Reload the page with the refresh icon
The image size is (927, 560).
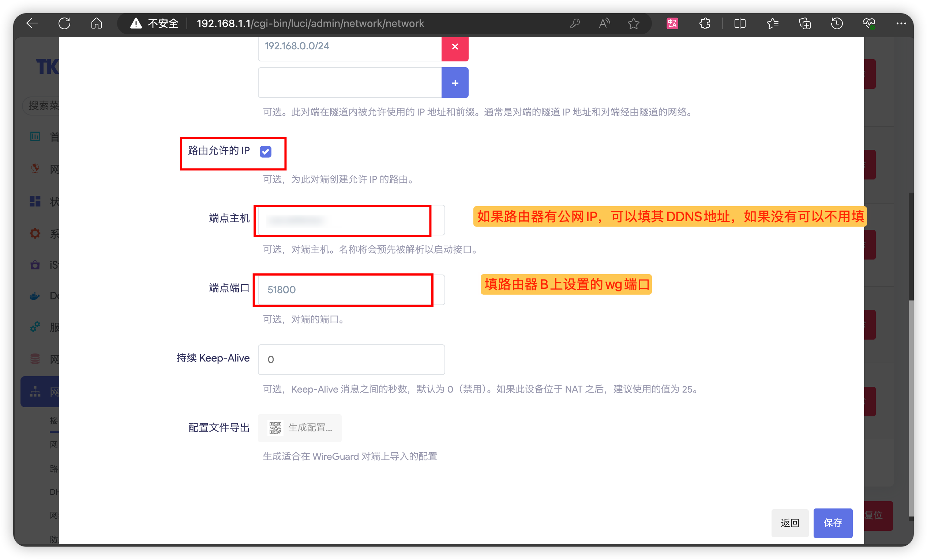pos(64,23)
